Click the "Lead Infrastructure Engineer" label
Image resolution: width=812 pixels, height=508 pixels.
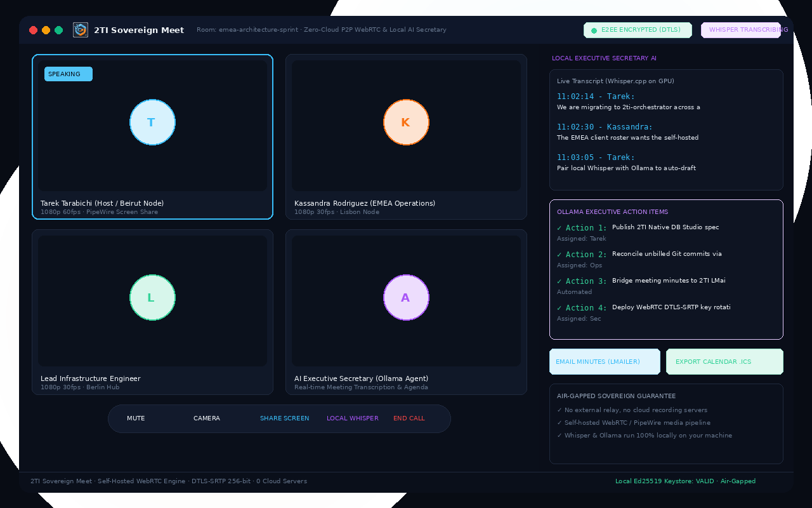(91, 378)
